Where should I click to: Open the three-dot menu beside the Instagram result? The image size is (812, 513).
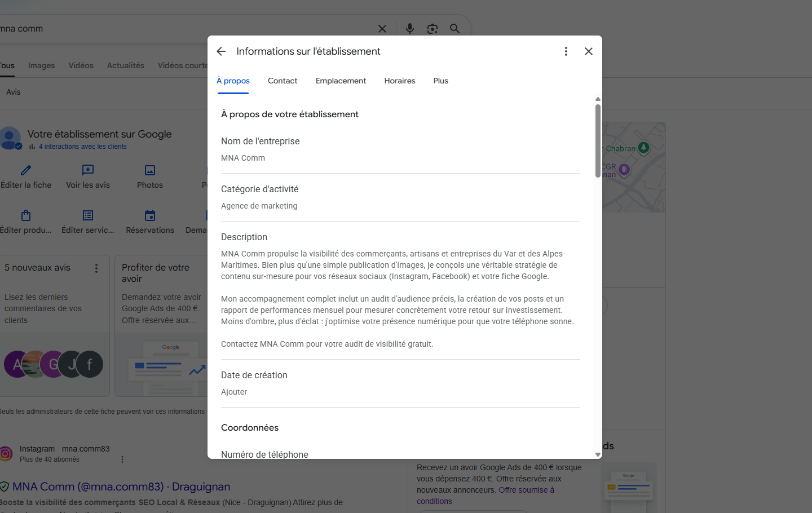click(x=122, y=459)
